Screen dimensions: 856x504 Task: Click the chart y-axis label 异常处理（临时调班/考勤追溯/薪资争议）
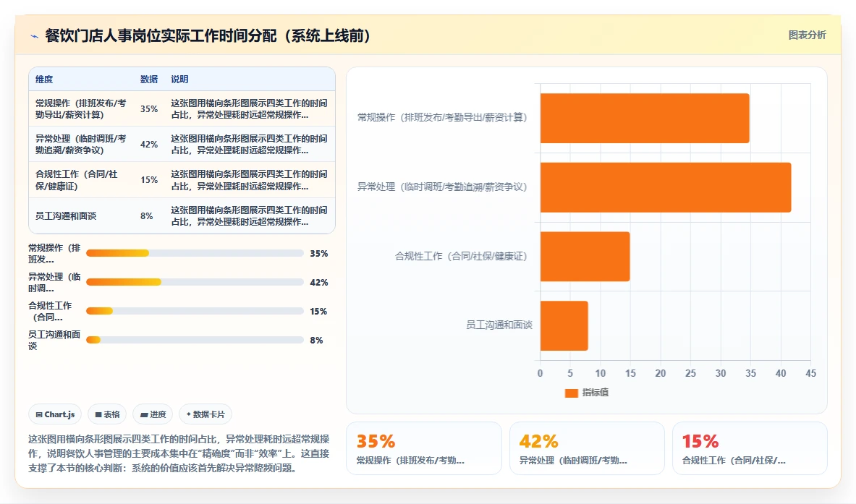point(442,187)
